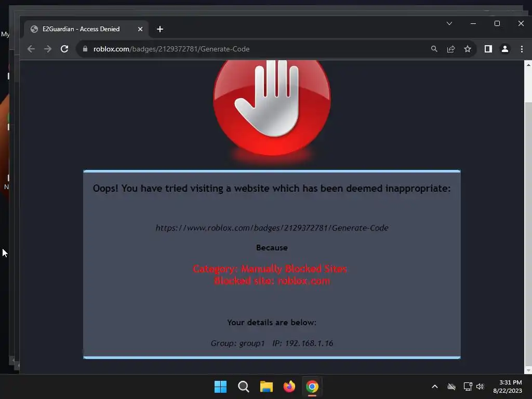Open a new browser tab
Viewport: 532px width, 399px height.
(160, 29)
